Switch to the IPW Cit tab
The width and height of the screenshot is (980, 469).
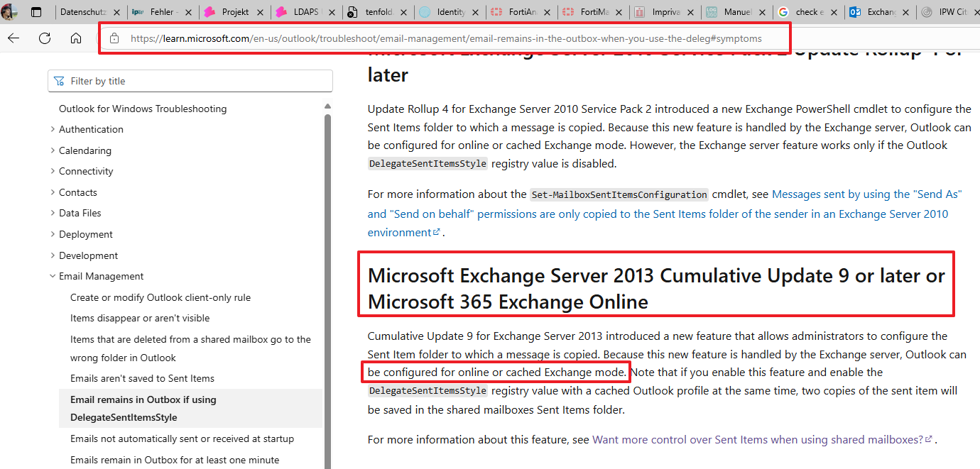coord(948,12)
